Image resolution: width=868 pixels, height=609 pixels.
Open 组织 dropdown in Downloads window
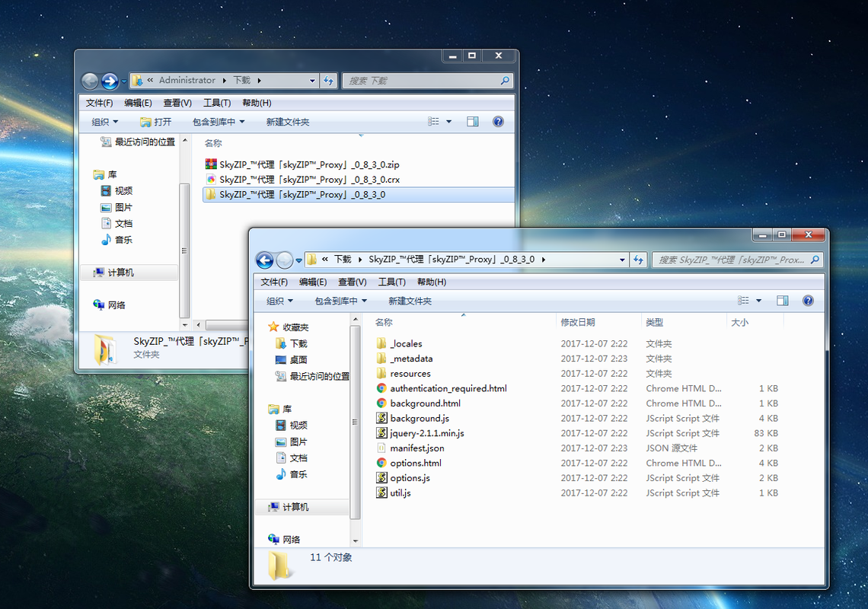click(x=104, y=122)
